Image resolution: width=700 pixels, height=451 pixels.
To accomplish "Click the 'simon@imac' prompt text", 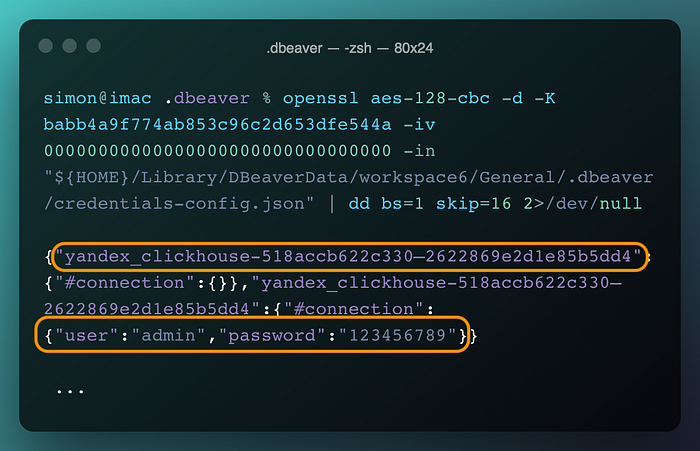I will click(x=97, y=98).
